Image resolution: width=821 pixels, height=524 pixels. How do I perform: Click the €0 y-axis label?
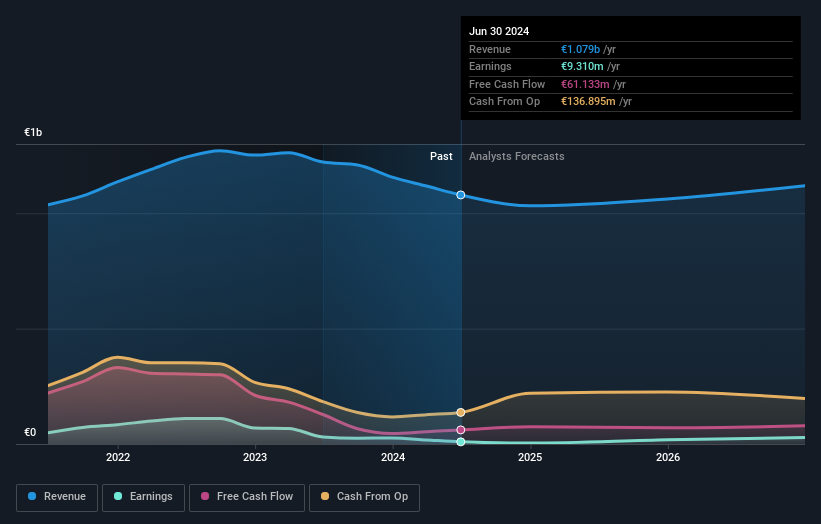point(30,432)
